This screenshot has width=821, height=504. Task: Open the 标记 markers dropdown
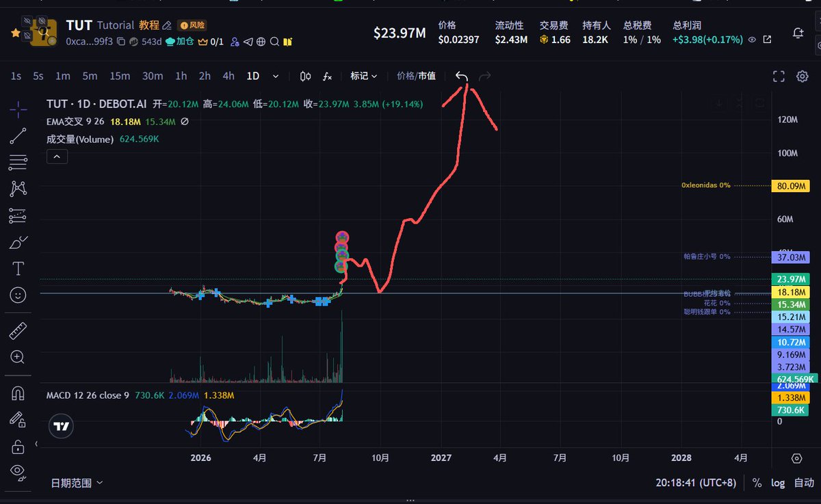pos(363,76)
